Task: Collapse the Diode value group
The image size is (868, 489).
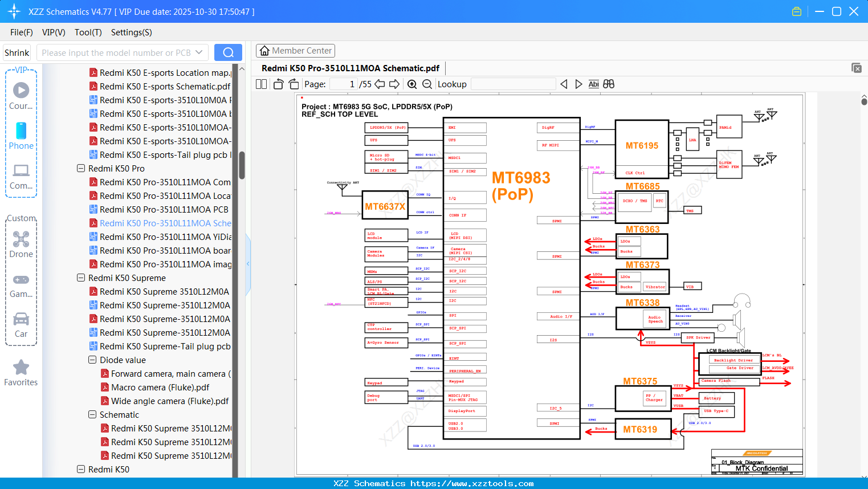Action: pyautogui.click(x=92, y=360)
